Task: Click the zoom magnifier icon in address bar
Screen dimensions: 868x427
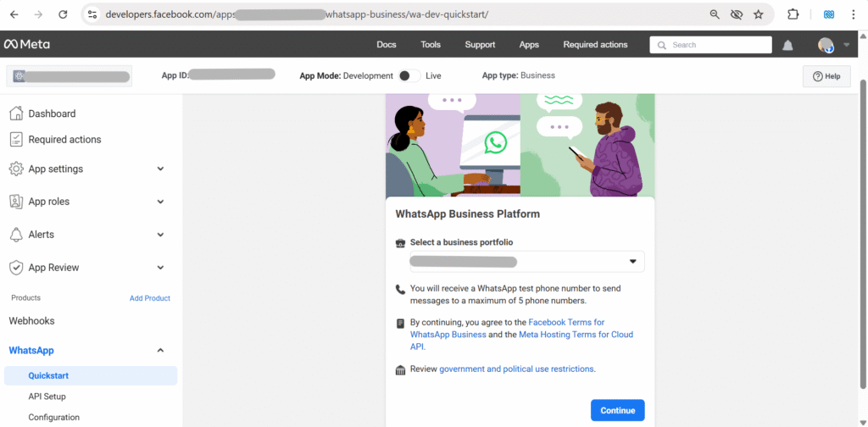Action: pos(715,14)
